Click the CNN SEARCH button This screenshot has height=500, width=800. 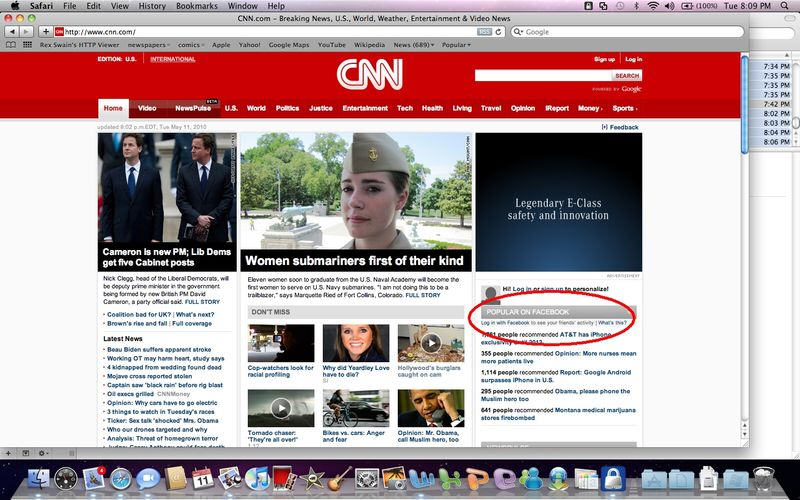point(627,76)
